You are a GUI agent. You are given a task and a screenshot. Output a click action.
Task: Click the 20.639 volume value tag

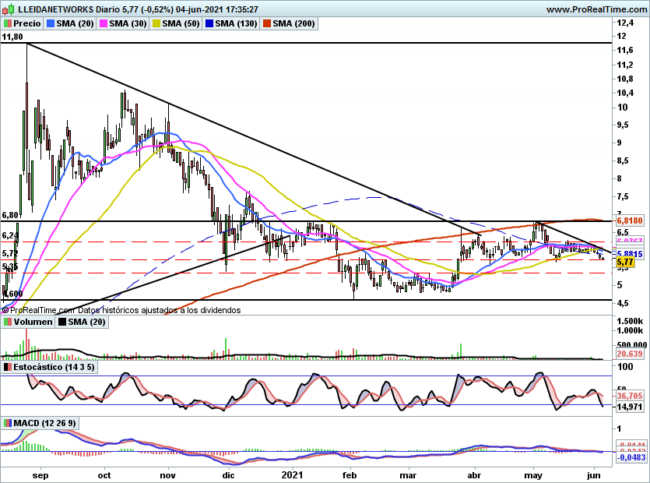630,354
